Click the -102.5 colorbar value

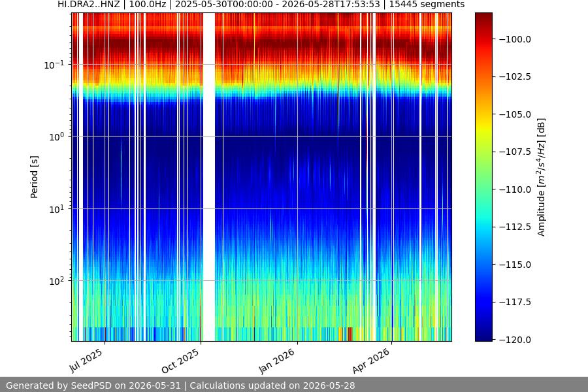(515, 76)
